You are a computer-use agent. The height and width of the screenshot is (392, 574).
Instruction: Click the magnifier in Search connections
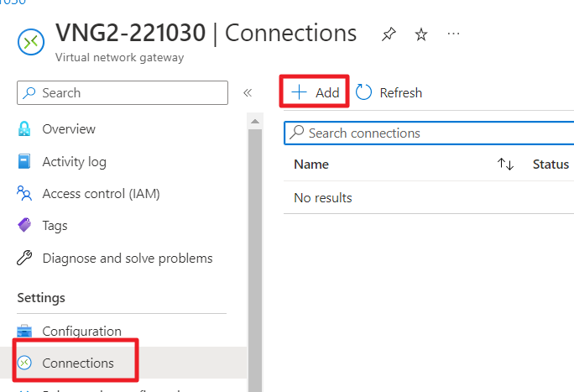[297, 133]
